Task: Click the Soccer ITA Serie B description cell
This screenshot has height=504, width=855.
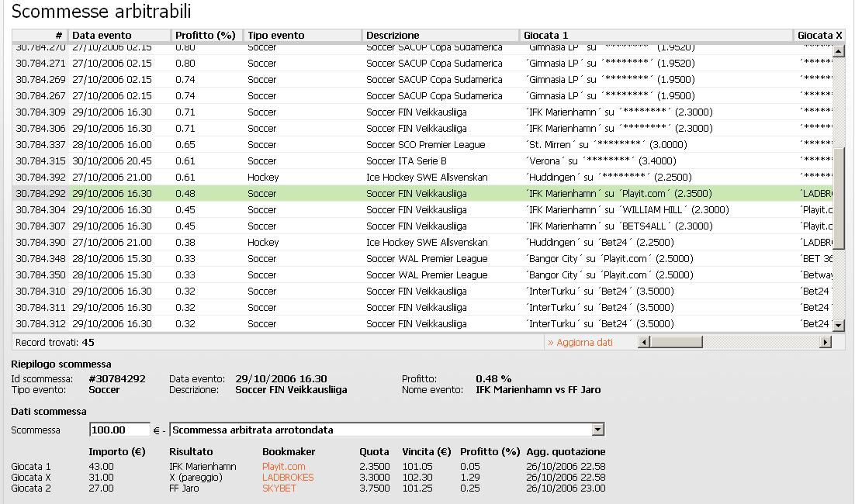Action: (x=408, y=161)
